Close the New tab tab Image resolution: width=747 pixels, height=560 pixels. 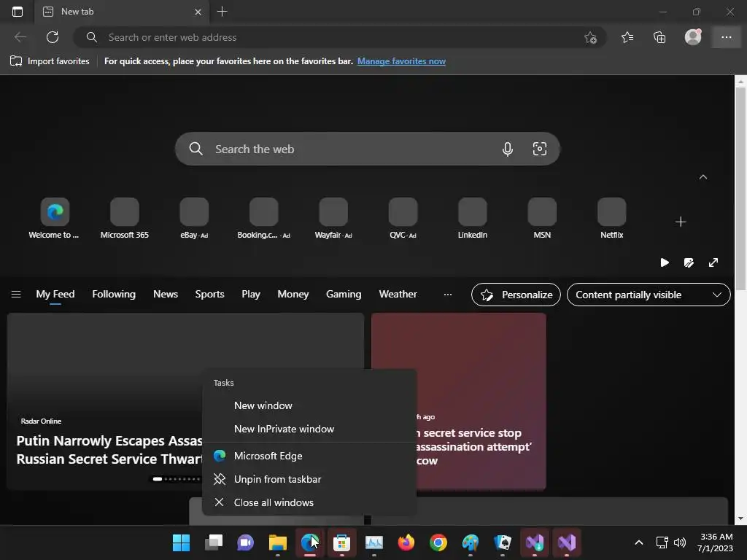(198, 12)
